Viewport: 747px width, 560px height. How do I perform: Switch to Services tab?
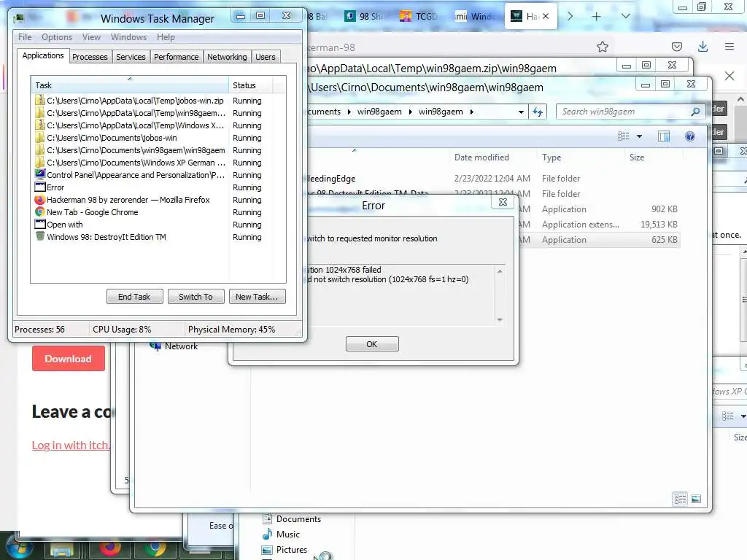pyautogui.click(x=131, y=57)
